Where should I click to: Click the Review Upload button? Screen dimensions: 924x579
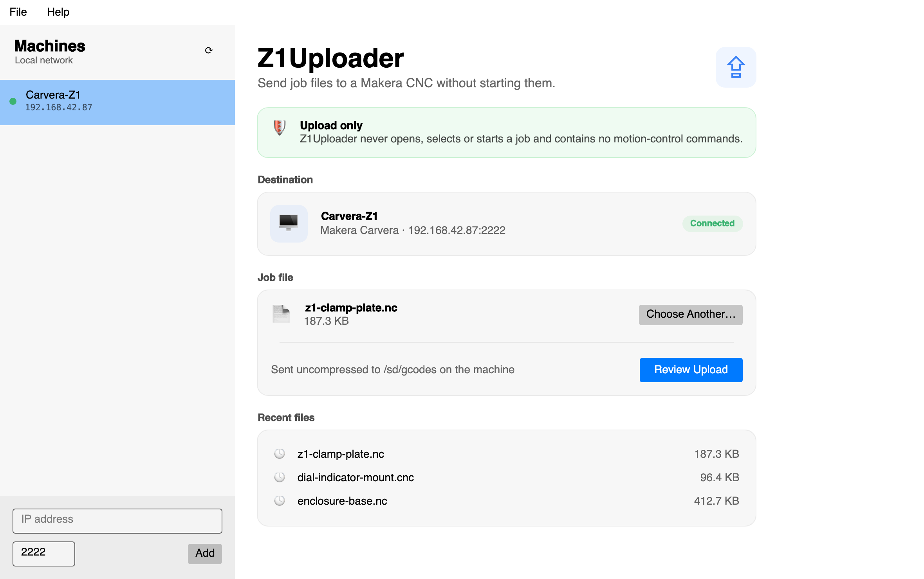click(691, 370)
